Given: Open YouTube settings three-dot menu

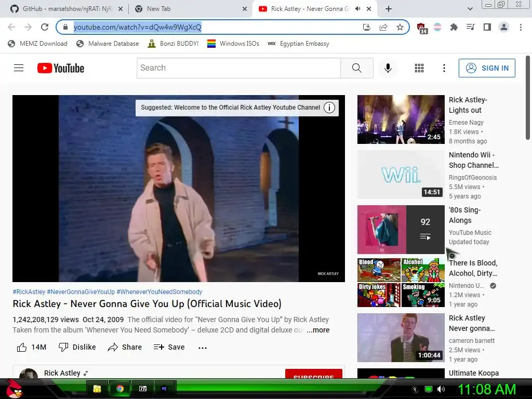Looking at the screenshot, I should point(444,68).
